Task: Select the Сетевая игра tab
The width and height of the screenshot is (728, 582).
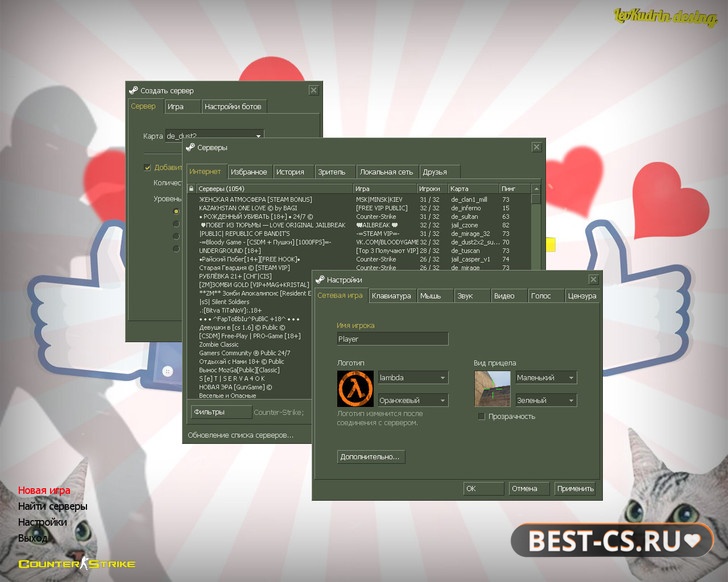Action: 340,295
